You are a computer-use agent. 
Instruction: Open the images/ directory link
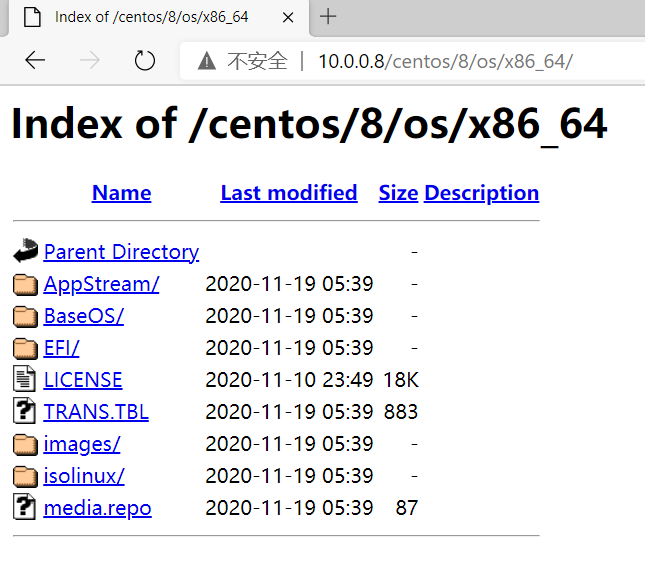pyautogui.click(x=82, y=444)
